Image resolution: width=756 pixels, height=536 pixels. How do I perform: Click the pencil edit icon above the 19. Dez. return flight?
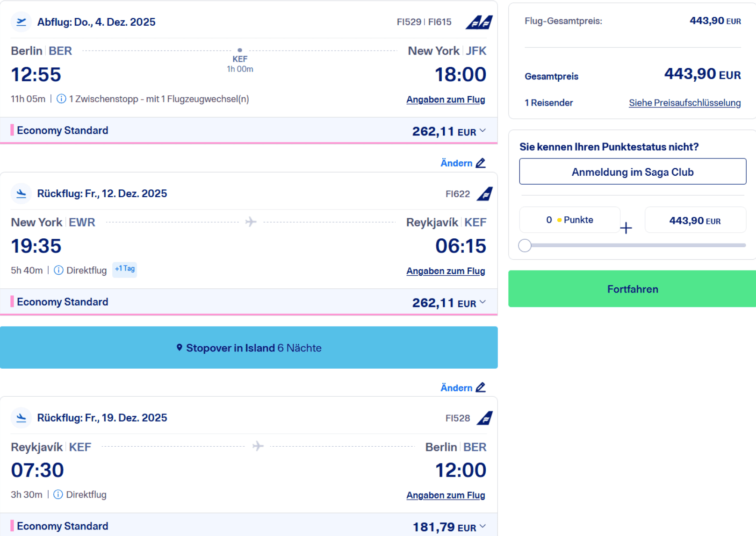481,387
